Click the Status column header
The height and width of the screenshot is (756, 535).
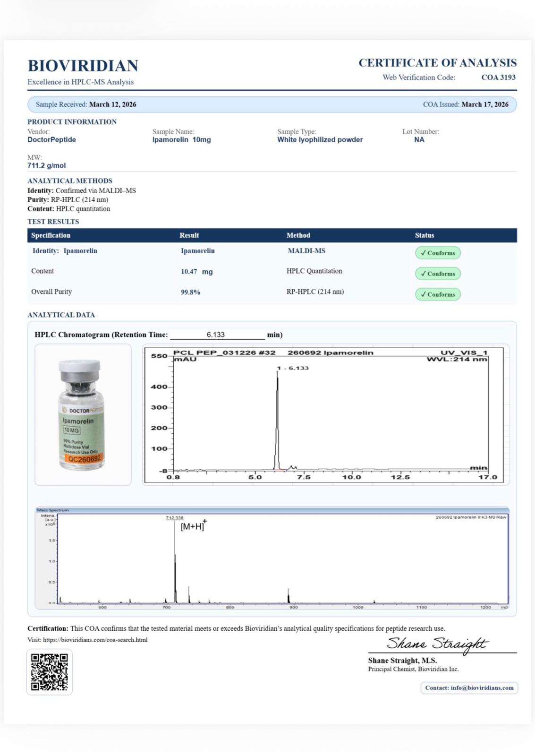tap(424, 235)
